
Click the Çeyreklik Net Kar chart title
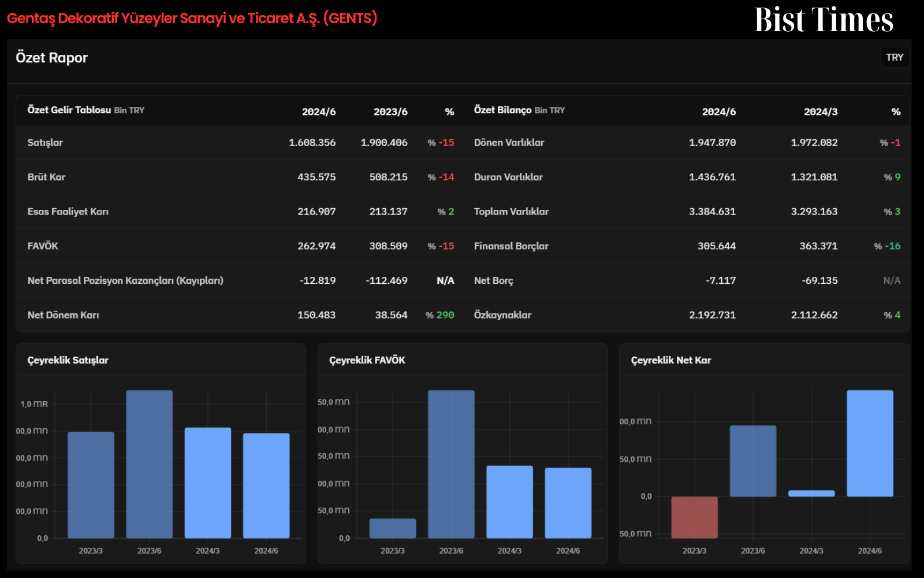point(671,360)
